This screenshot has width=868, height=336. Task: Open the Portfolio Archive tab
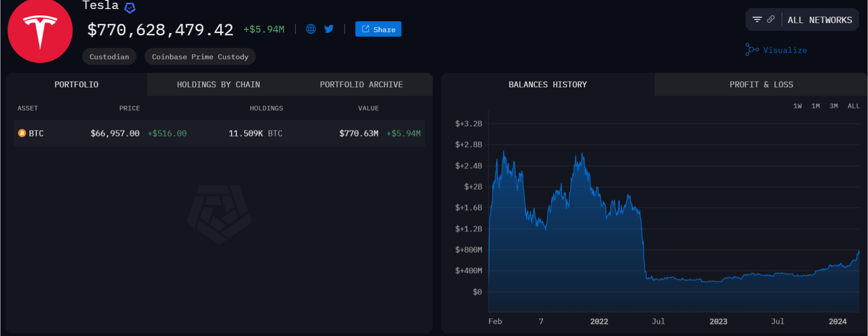point(361,85)
